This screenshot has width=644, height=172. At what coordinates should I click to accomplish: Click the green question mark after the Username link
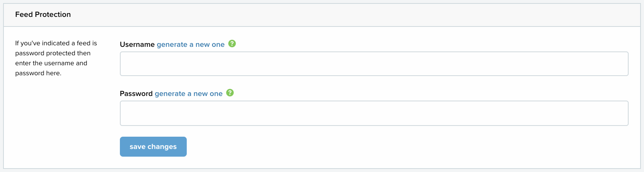(232, 44)
